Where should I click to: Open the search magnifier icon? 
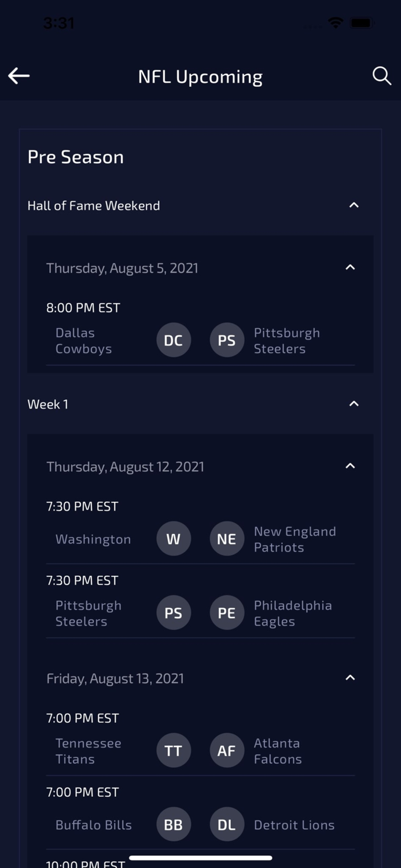(x=381, y=76)
